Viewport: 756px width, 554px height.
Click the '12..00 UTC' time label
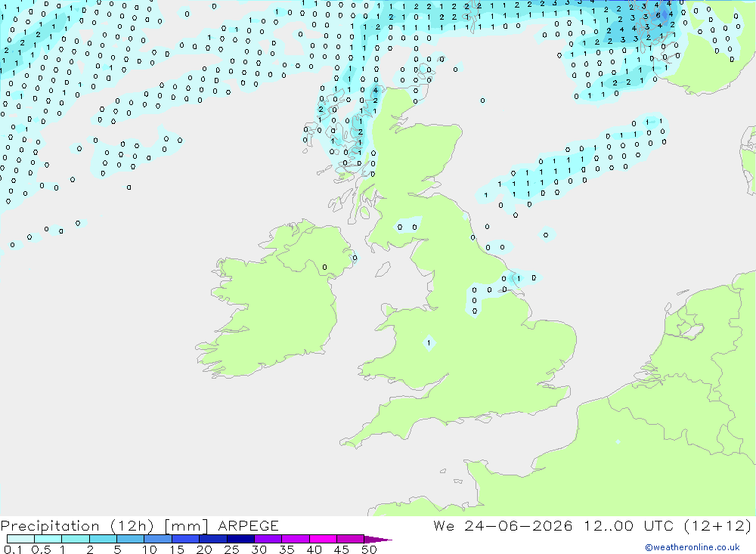click(x=628, y=526)
